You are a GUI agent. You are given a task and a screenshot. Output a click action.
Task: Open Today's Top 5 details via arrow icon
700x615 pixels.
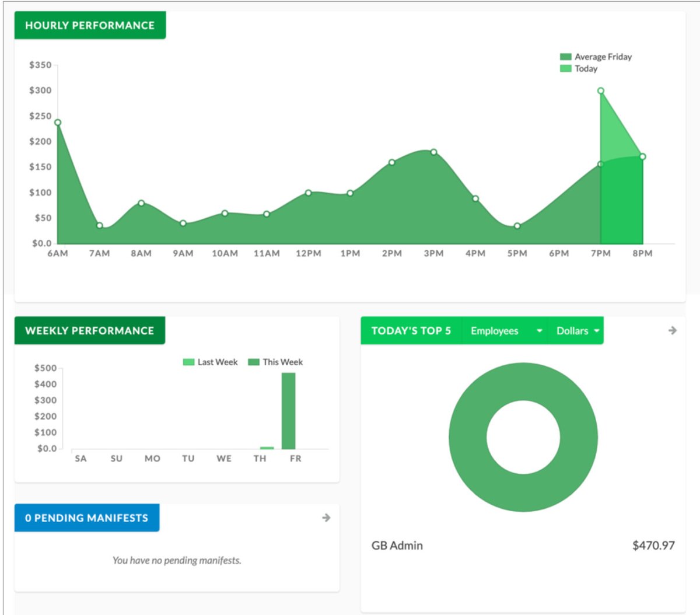point(672,330)
